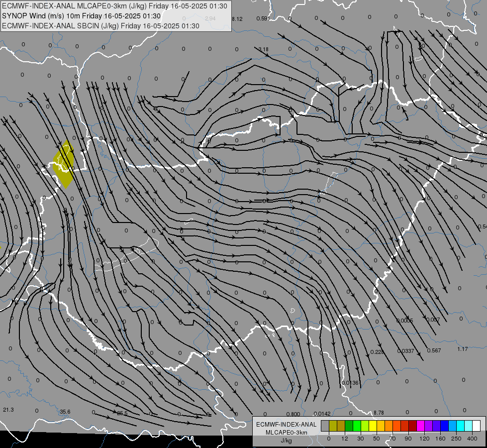Click the map value 0.0337
Image resolution: width=487 pixels, height=448 pixels.
tap(405, 351)
